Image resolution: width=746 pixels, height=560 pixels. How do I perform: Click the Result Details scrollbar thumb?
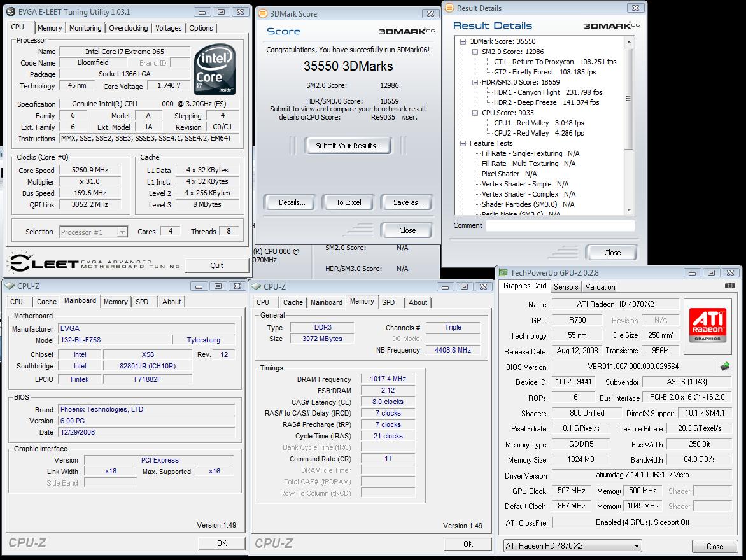point(629,99)
